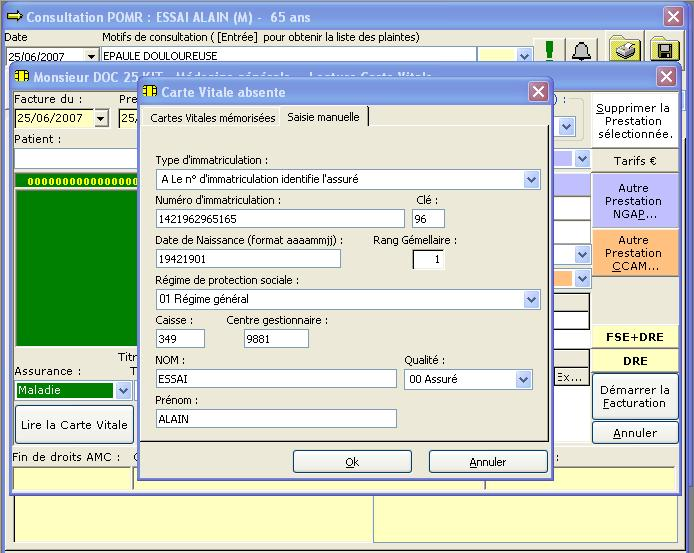Close the Carte Vitale absente dialog
This screenshot has width=694, height=553.
538,92
